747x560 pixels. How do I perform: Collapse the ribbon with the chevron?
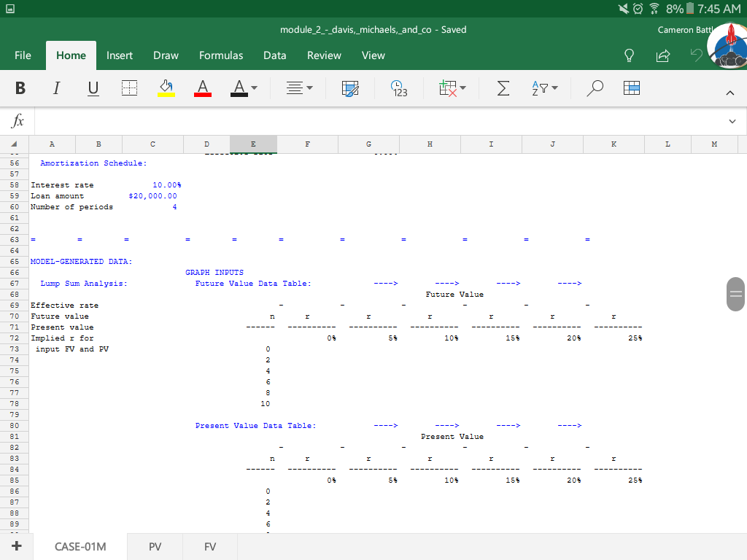[x=729, y=93]
